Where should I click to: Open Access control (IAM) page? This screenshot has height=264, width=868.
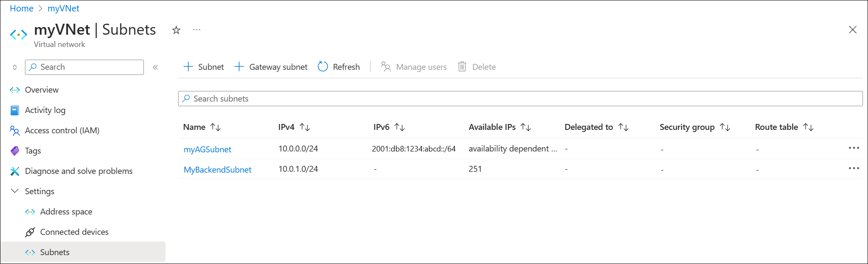(62, 131)
